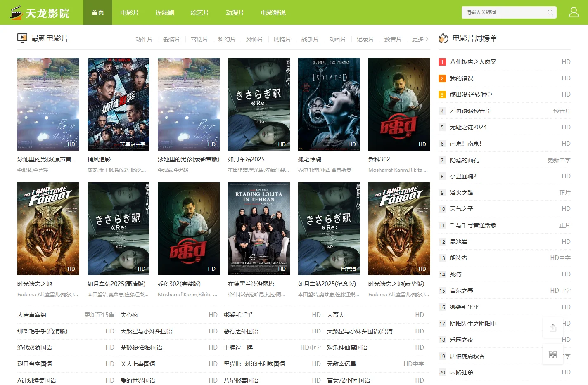This screenshot has height=385, width=588.
Task: Filter by 动画片 category
Action: click(x=338, y=39)
